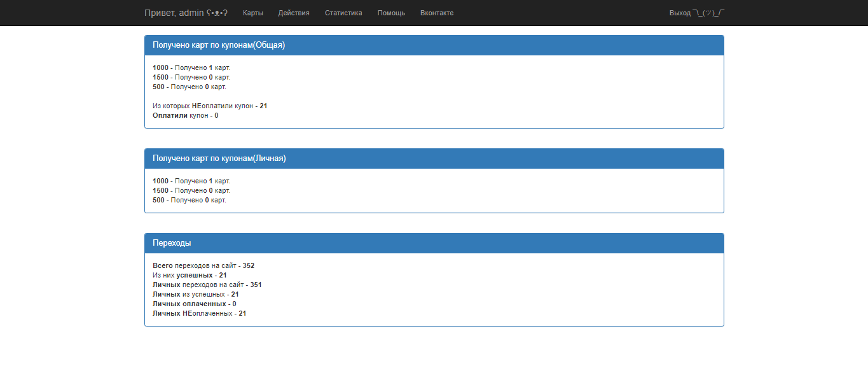Open the Действия menu item
The image size is (868, 380).
tap(294, 13)
